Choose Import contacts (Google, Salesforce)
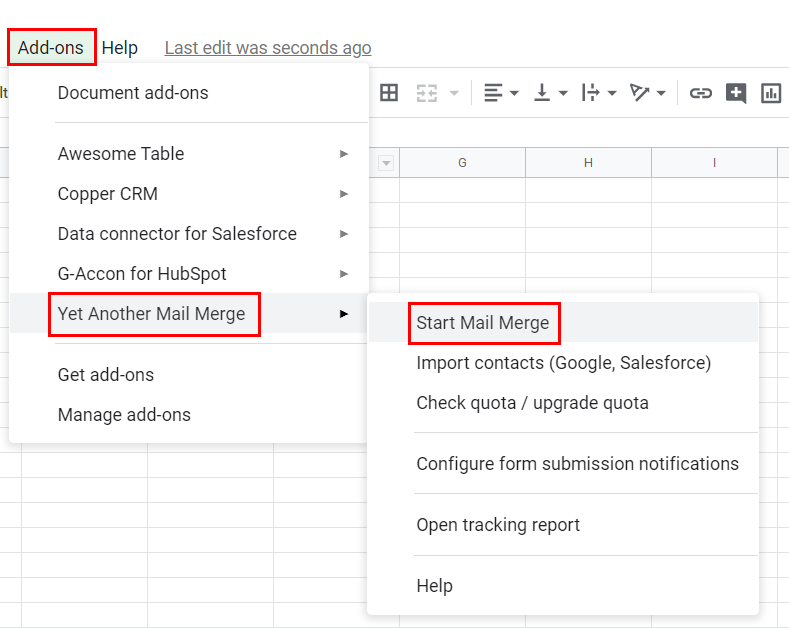 [x=563, y=363]
